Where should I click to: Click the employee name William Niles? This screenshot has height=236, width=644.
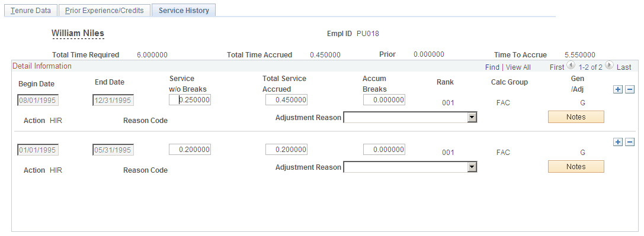tap(78, 33)
